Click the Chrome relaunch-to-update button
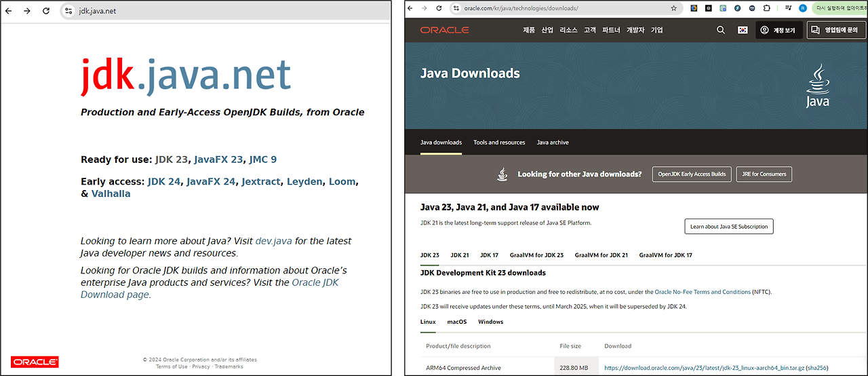 click(841, 8)
